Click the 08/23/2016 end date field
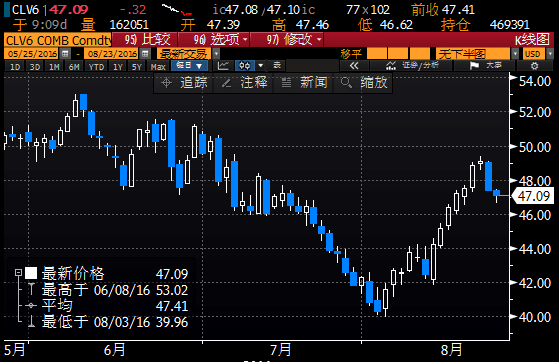 pyautogui.click(x=112, y=54)
